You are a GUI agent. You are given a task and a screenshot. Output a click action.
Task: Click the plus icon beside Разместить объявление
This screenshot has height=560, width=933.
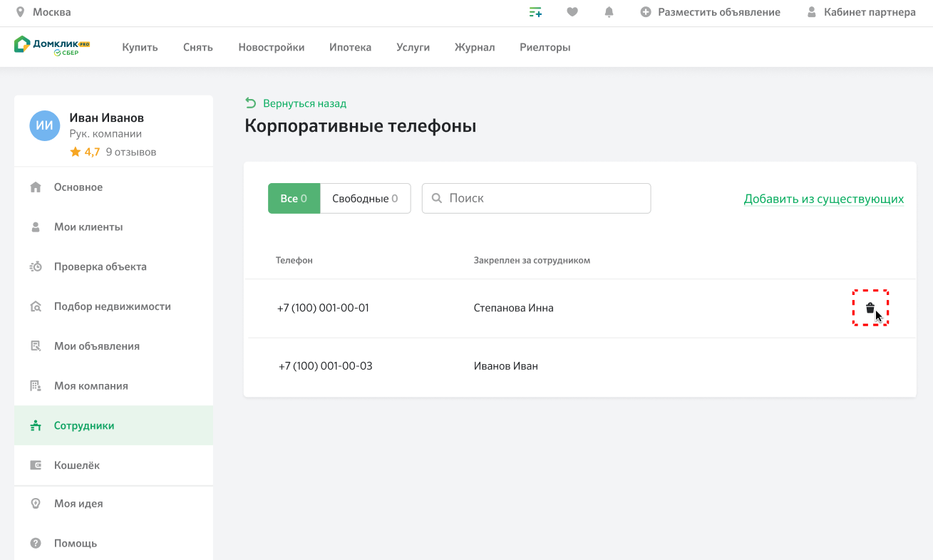click(x=646, y=12)
